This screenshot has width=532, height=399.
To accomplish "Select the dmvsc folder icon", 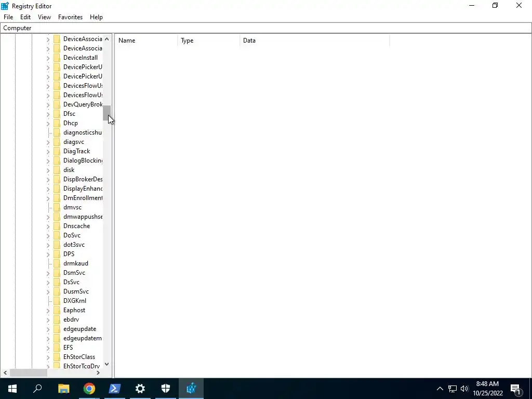I will (x=57, y=207).
